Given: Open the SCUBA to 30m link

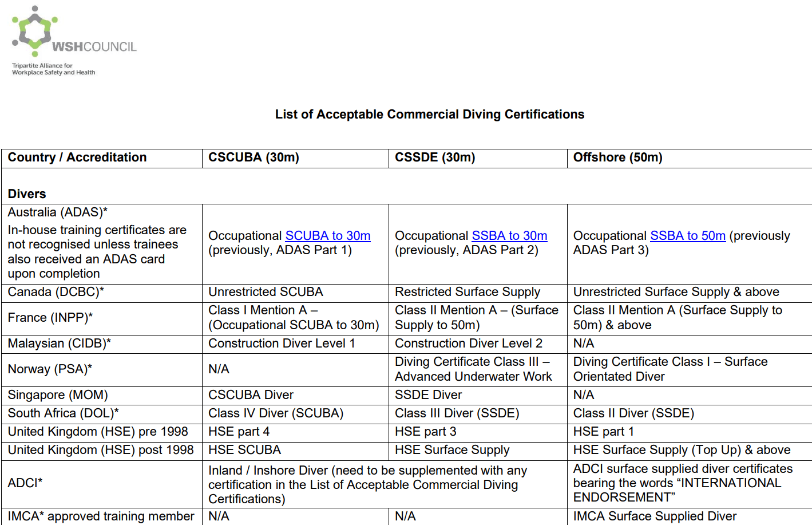Looking at the screenshot, I should pos(327,236).
